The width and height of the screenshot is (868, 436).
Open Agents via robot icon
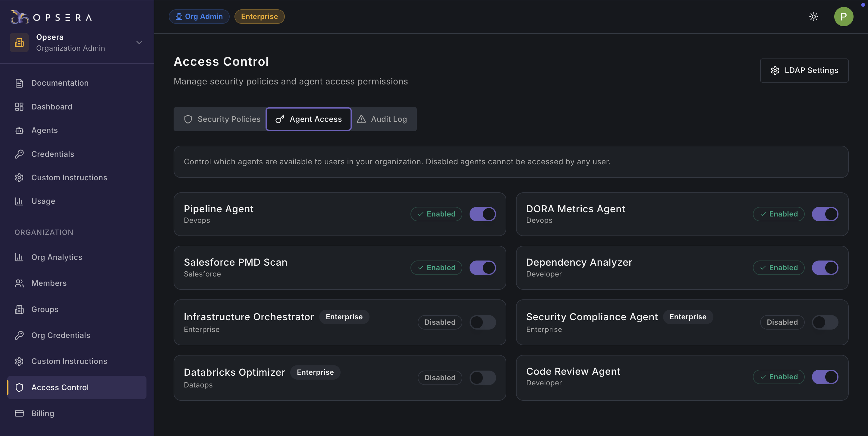coord(19,131)
